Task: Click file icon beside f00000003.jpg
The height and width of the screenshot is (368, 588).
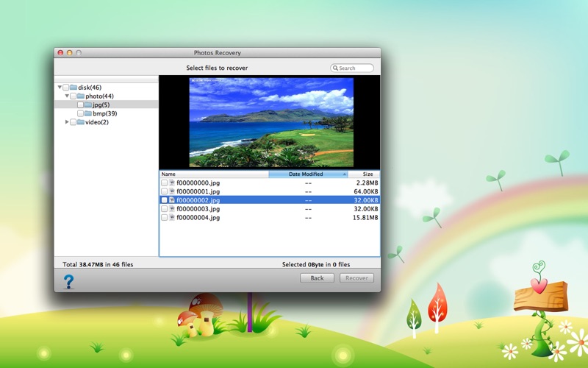Action: tap(172, 209)
